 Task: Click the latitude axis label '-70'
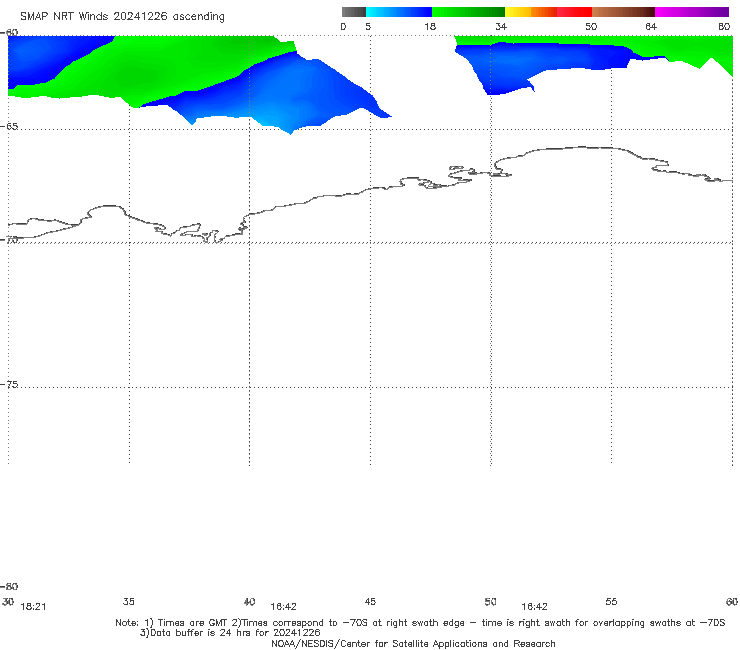pyautogui.click(x=9, y=240)
